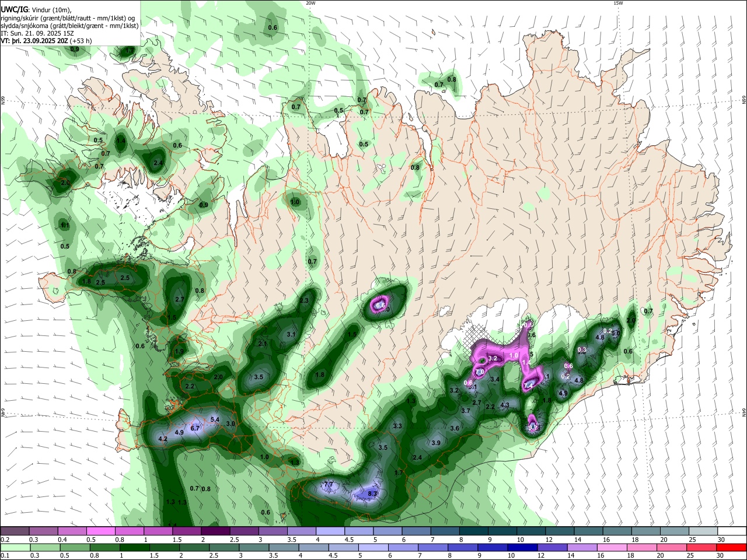747x560 pixels.
Task: Click the 4.3 precipitation value on the map
Action: (505, 405)
